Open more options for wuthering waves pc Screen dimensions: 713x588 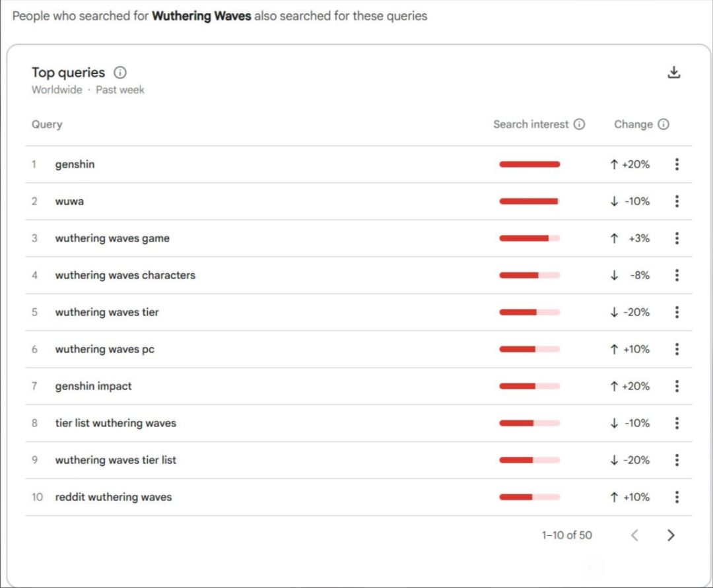click(677, 349)
